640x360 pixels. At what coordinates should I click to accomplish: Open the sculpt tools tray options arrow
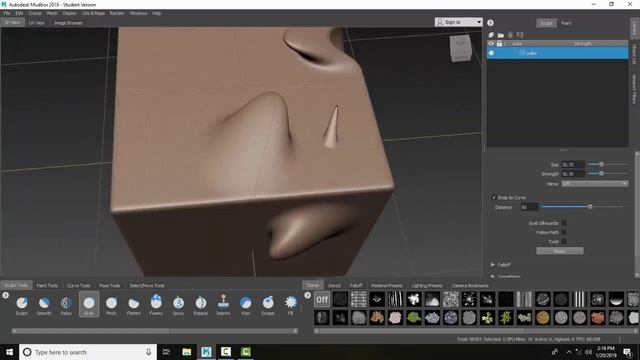pos(5,295)
